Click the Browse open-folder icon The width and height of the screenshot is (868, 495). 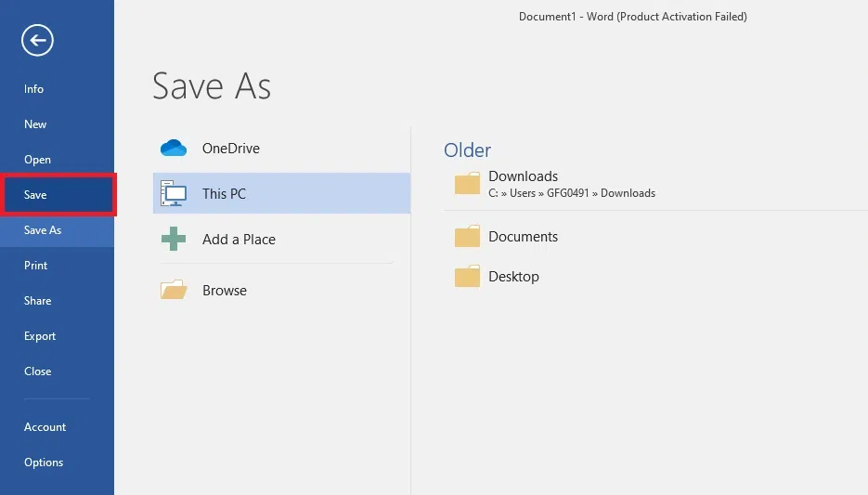174,290
